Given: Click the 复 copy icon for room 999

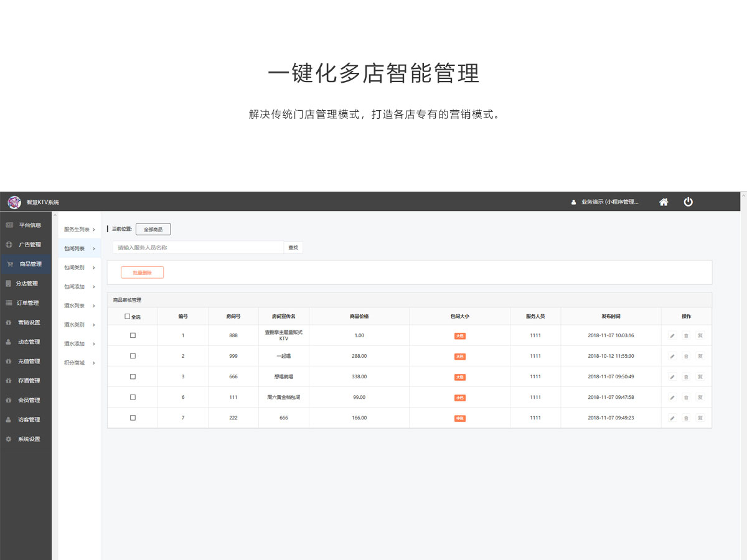Looking at the screenshot, I should [700, 356].
